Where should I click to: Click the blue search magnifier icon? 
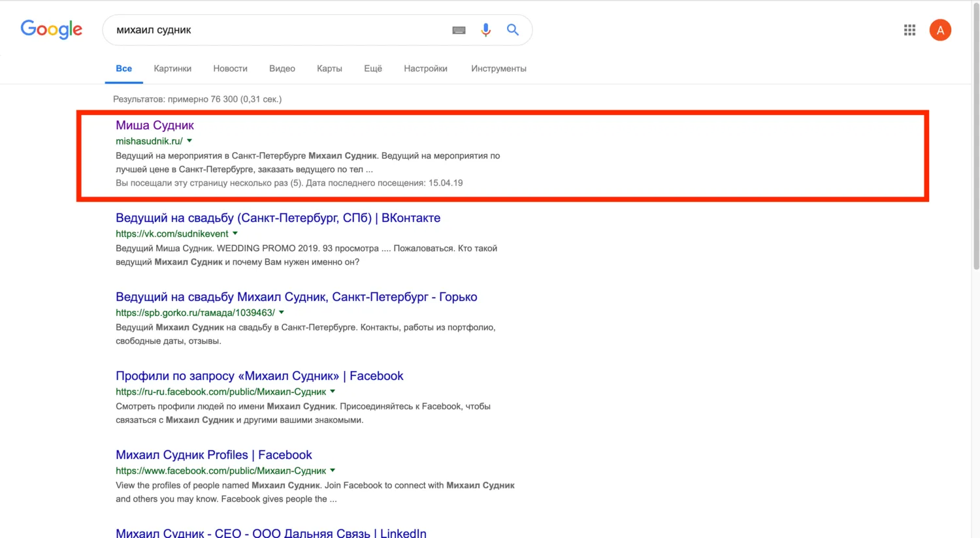point(513,30)
